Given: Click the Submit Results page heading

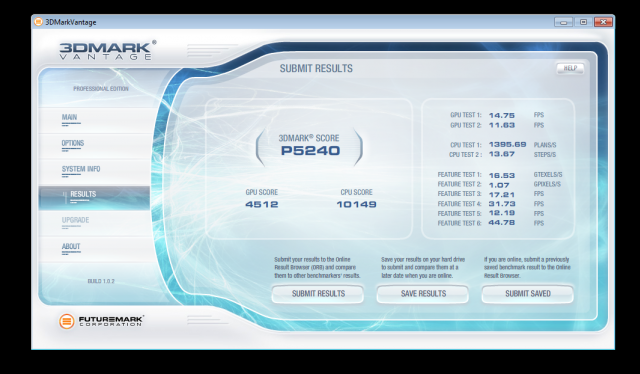Looking at the screenshot, I should 316,69.
